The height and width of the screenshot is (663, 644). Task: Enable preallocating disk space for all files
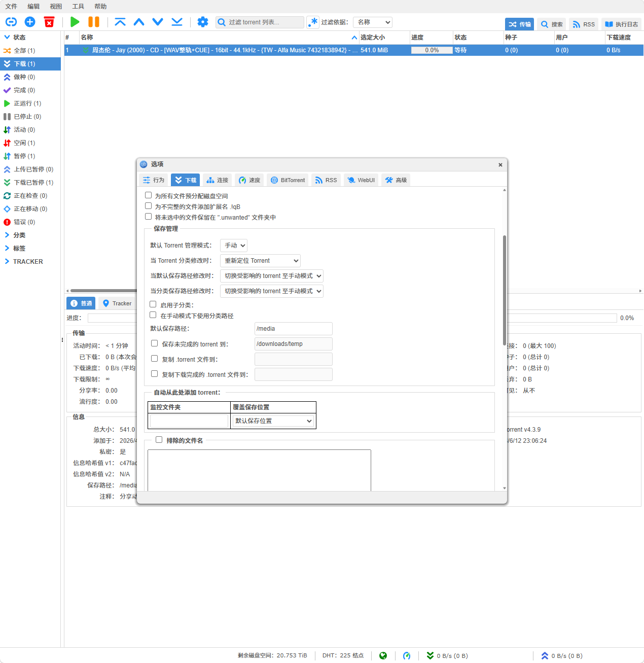(148, 195)
